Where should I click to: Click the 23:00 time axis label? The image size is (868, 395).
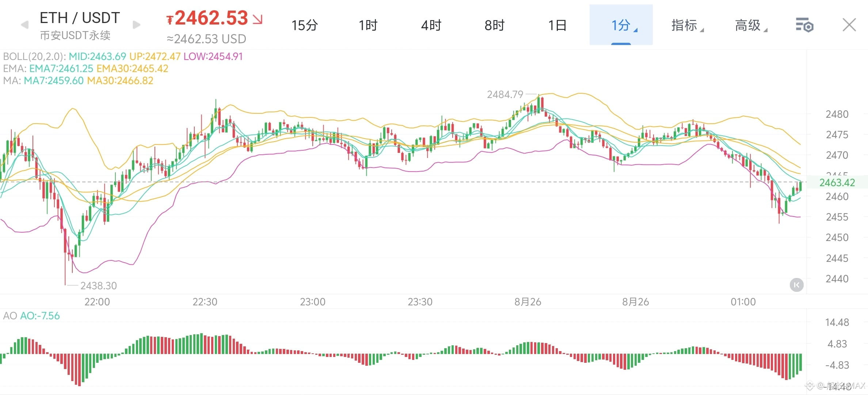pos(313,302)
